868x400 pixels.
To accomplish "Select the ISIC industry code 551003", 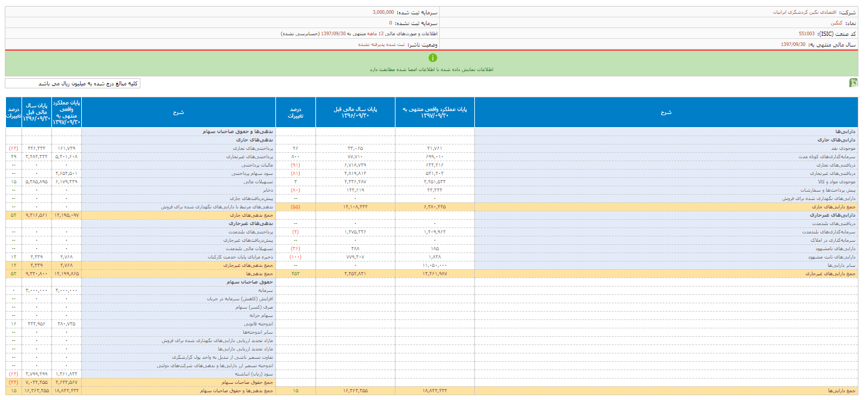I will [x=806, y=33].
